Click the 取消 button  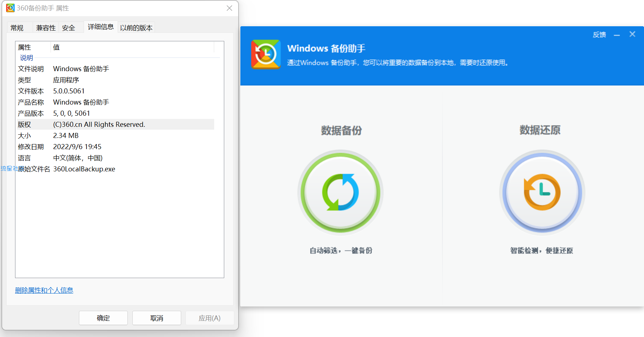(x=157, y=318)
